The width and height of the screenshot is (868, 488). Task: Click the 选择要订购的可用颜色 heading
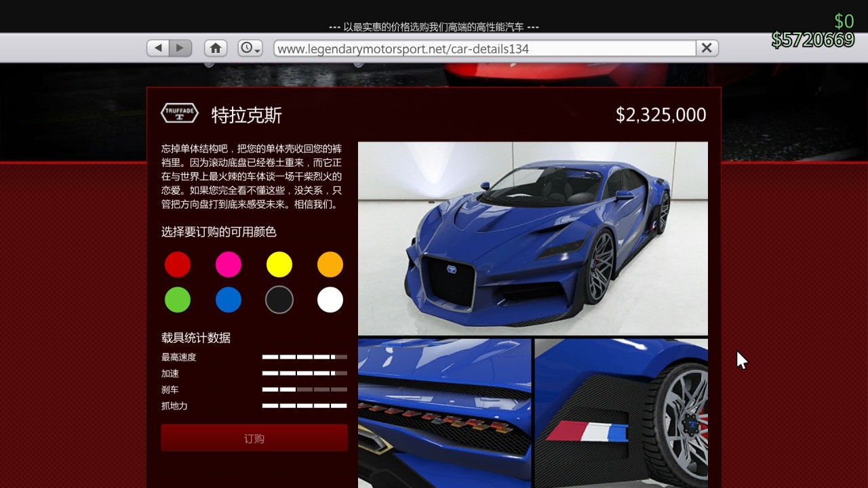click(219, 232)
